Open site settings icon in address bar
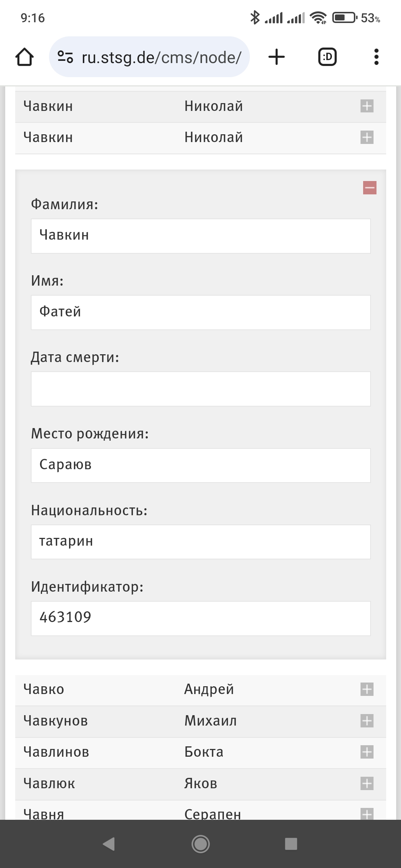 65,57
